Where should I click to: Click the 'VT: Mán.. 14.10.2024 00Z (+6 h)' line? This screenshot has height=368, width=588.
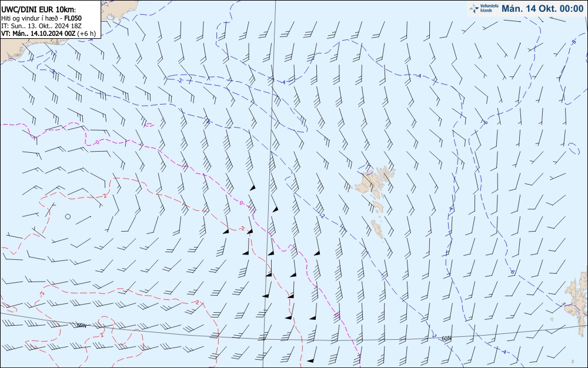coord(48,34)
